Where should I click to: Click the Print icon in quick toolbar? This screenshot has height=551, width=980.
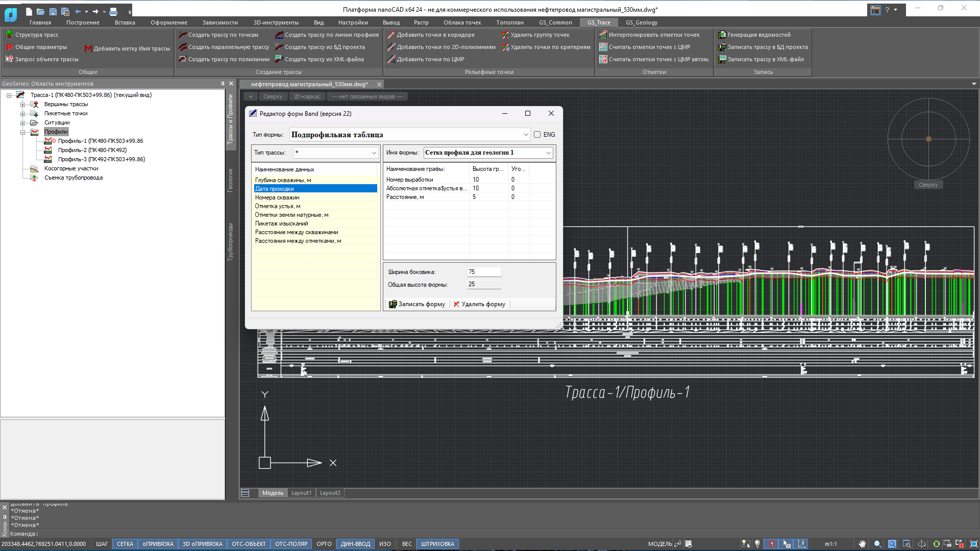tap(113, 11)
